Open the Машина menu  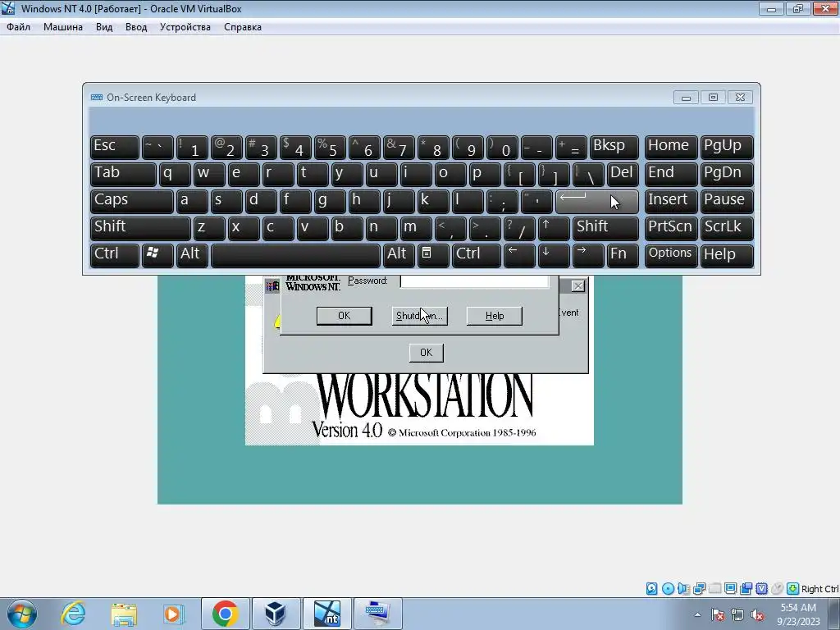63,27
